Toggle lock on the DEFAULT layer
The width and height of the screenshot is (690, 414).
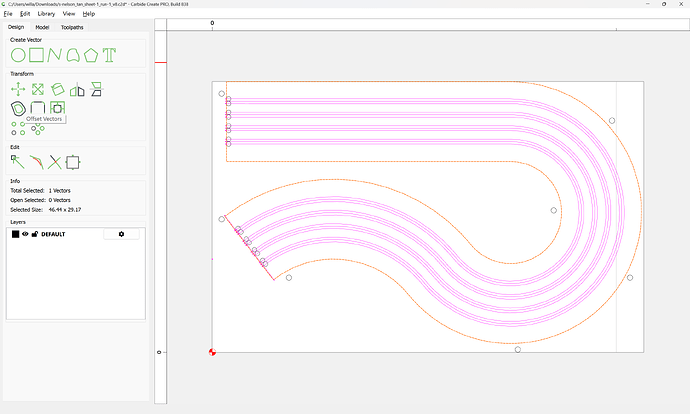34,234
